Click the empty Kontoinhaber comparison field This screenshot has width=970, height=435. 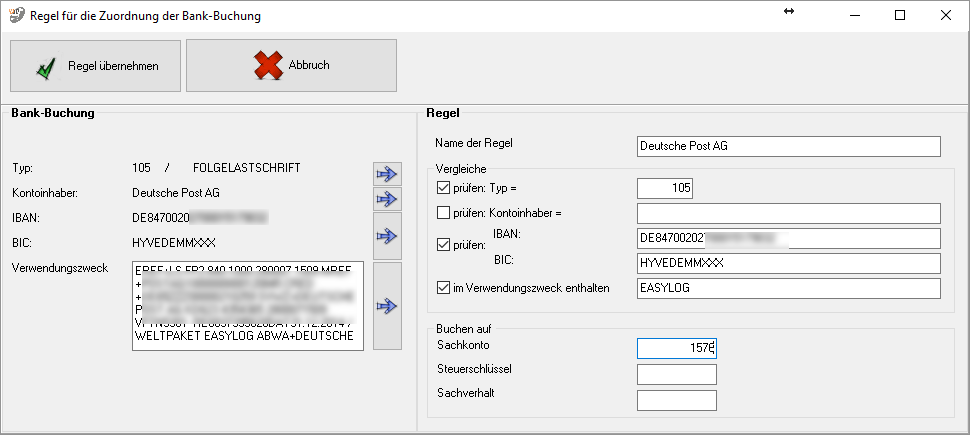788,213
